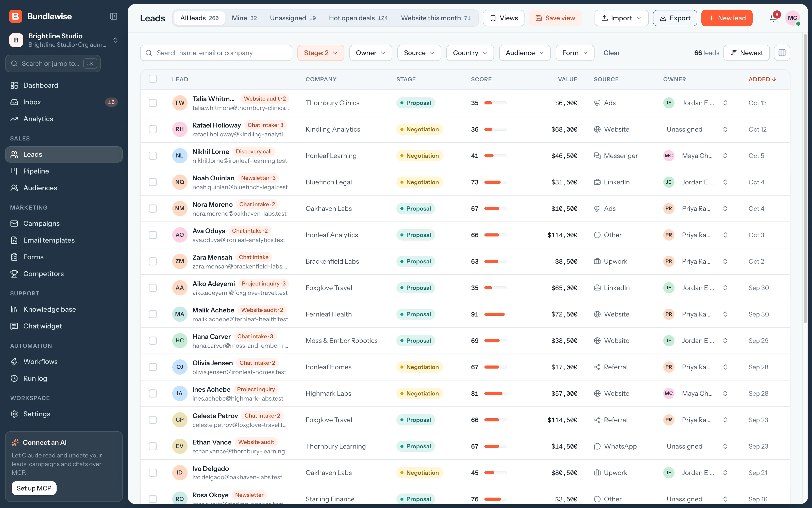The width and height of the screenshot is (812, 508).
Task: Open the Import dropdown
Action: pyautogui.click(x=621, y=18)
